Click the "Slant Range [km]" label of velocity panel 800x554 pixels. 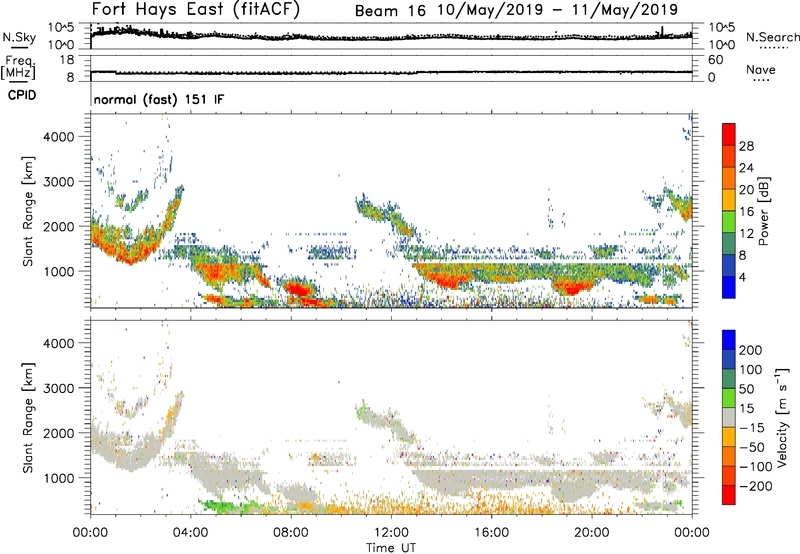pyautogui.click(x=28, y=418)
